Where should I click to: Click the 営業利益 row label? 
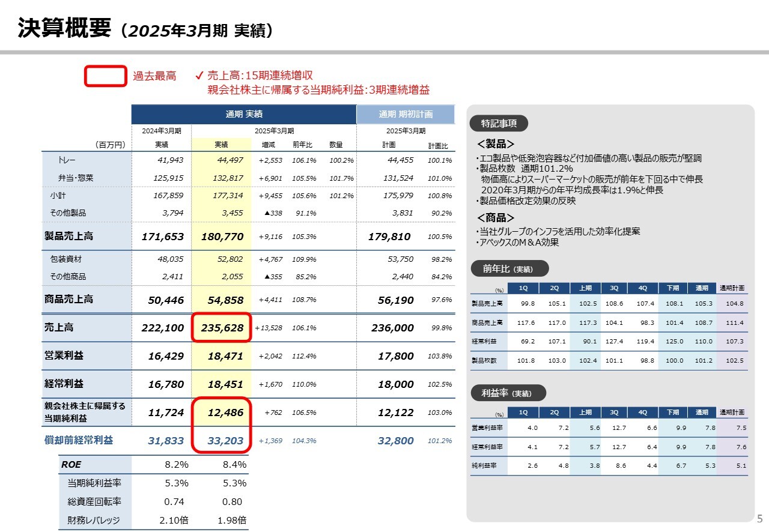tap(64, 355)
